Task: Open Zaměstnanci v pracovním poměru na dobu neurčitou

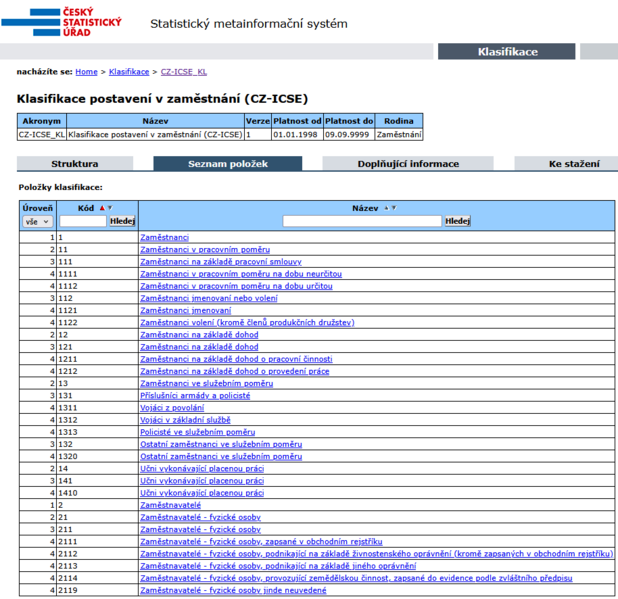Action: (241, 274)
